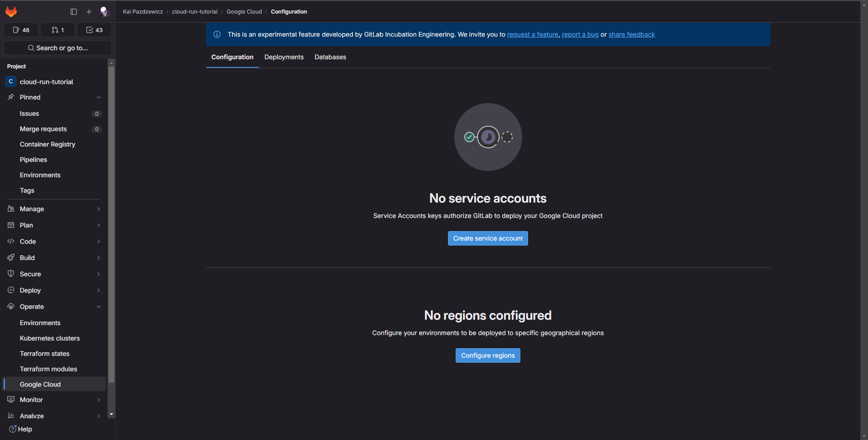868x440 pixels.
Task: Toggle the sidebar collapse icon
Action: click(x=74, y=12)
